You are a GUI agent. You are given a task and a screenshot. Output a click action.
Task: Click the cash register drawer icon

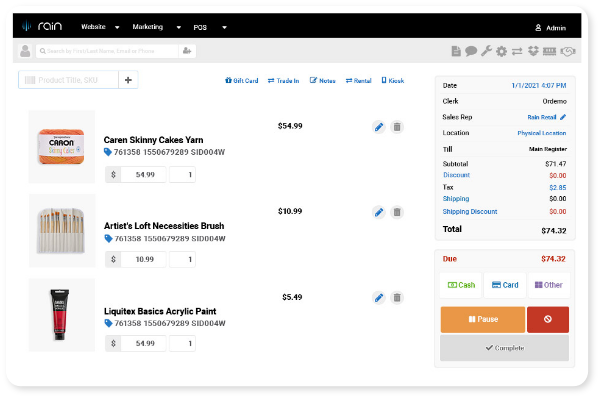tap(549, 51)
